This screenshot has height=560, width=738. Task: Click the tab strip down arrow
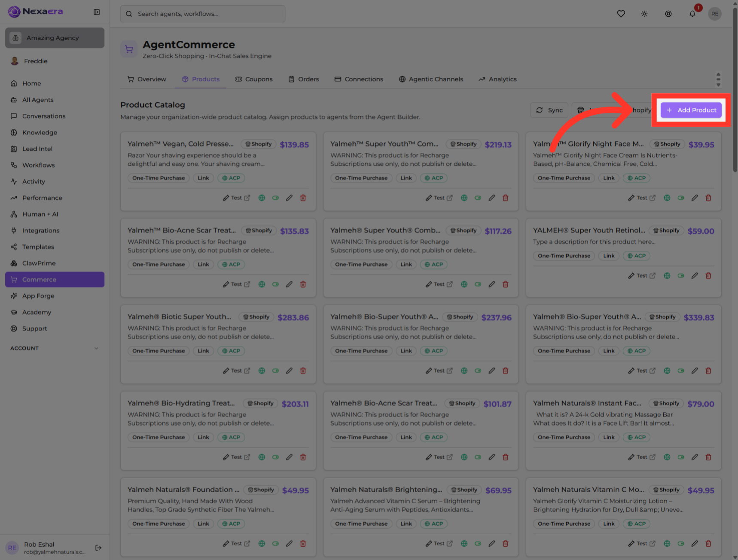(718, 85)
